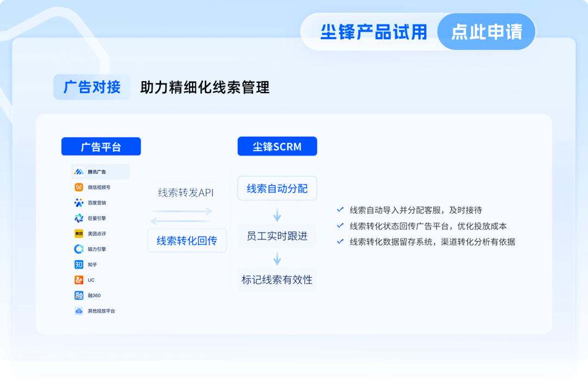Viewport: 588px width, 380px height.
Task: Click the text 线索转化状态回传广告平台，优化投放成本
Action: tap(428, 226)
